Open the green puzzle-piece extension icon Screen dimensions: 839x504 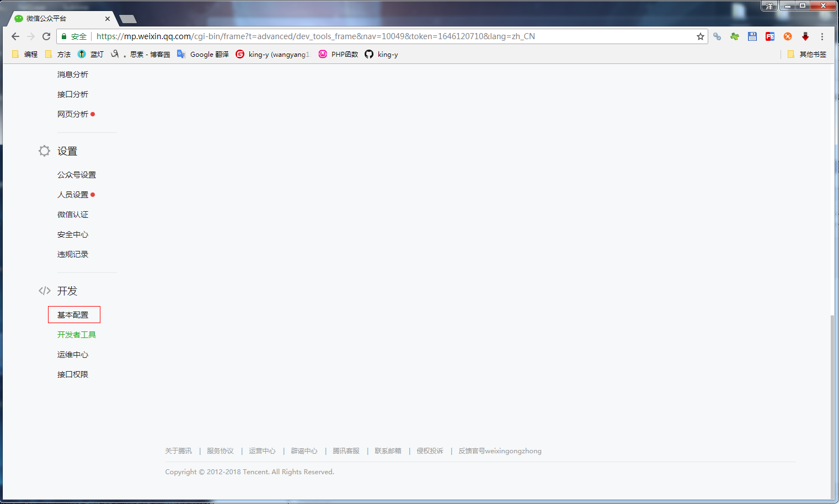[735, 36]
